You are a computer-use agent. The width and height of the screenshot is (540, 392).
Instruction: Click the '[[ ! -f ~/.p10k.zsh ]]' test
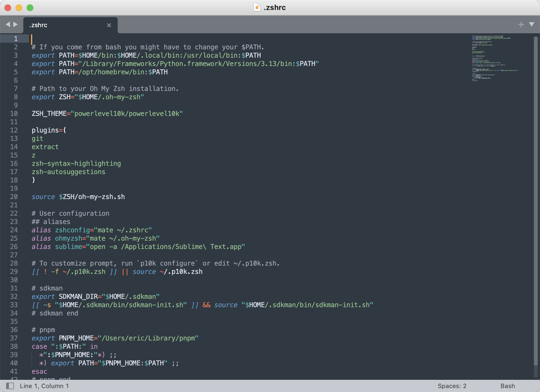[74, 272]
